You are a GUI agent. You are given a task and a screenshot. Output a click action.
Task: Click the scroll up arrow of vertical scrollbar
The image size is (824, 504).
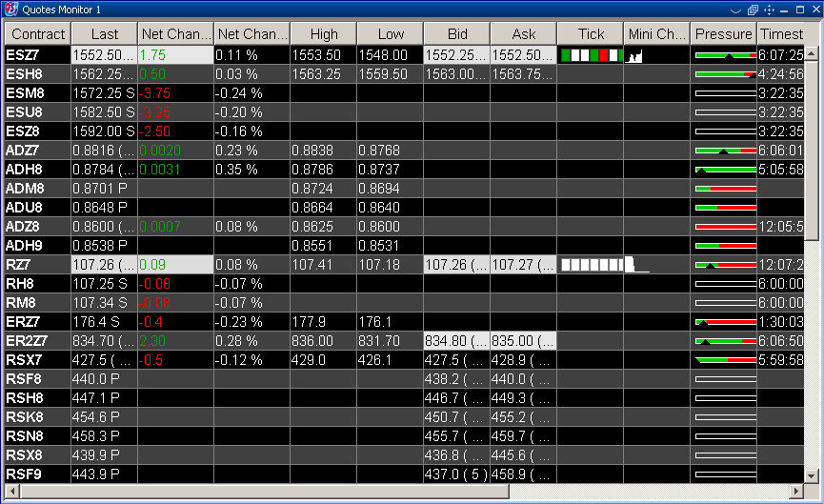click(812, 53)
